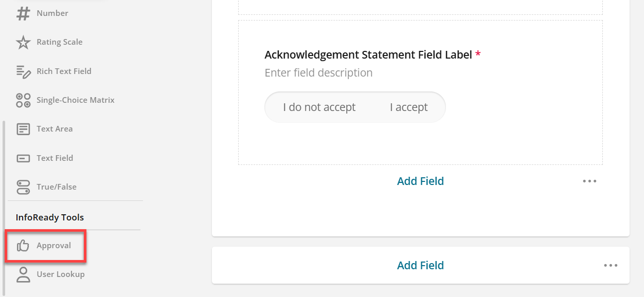Click the red required asterisk

pyautogui.click(x=478, y=54)
